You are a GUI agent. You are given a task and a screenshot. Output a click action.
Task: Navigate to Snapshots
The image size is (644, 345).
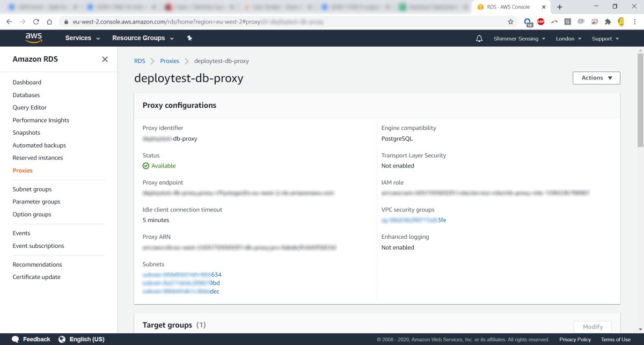(x=26, y=133)
